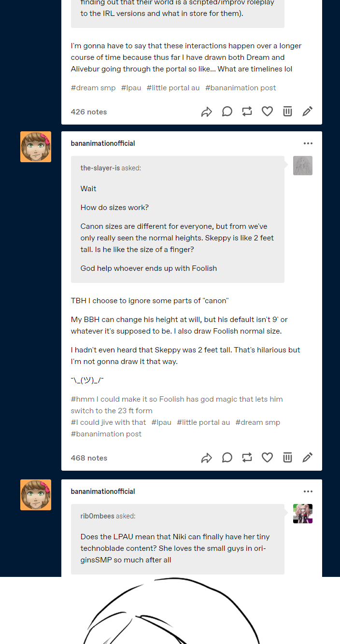Reply to the 426 notes post

(227, 112)
